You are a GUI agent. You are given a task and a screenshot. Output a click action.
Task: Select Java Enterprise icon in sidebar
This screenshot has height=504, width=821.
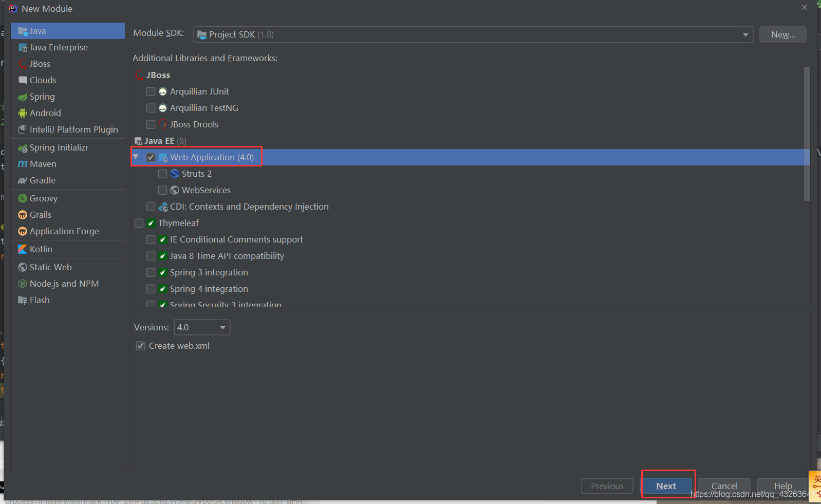point(23,47)
